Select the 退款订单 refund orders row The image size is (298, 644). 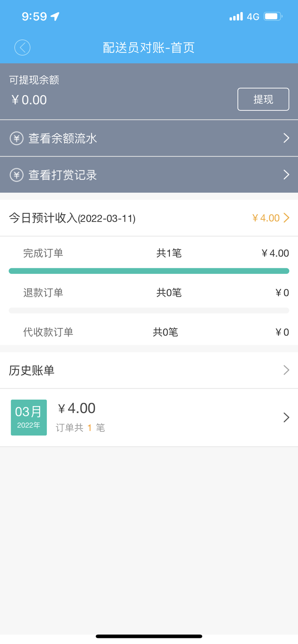click(149, 292)
